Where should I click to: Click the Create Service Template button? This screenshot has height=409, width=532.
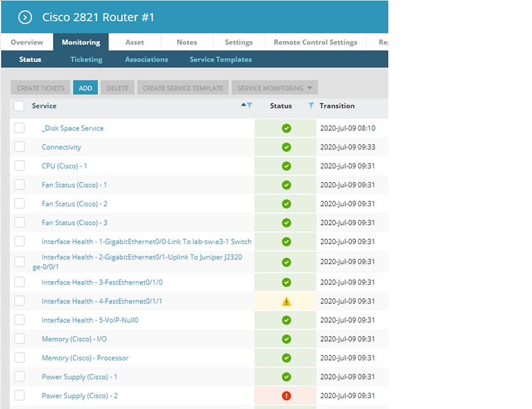tap(183, 88)
